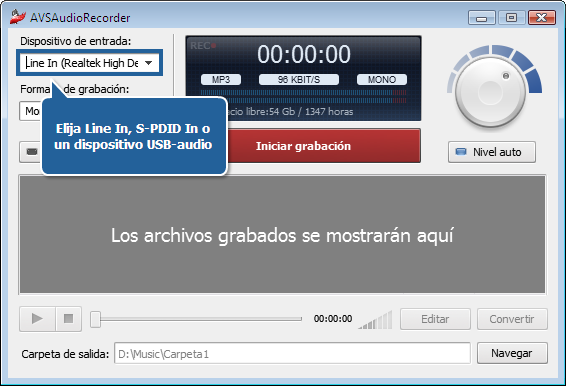Click the Carpeta de salida path field
Viewport: 566px width, 386px height.
pyautogui.click(x=292, y=354)
